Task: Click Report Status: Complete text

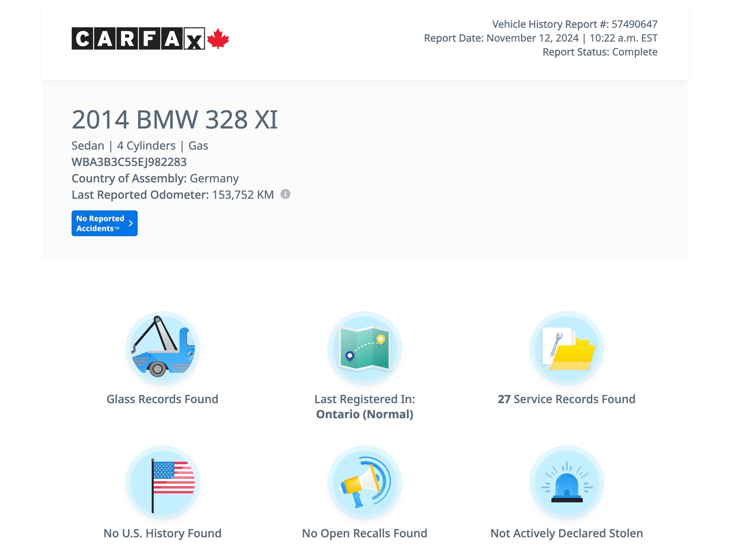Action: [600, 52]
